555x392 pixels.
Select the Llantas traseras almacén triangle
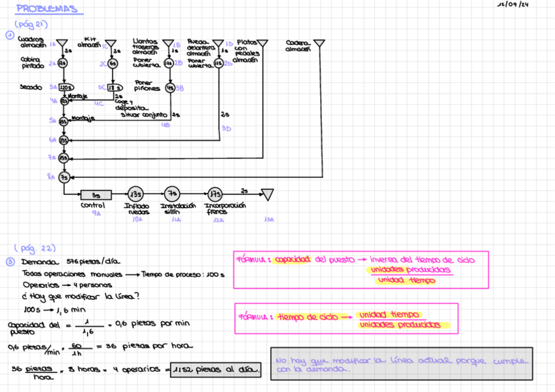coord(168,45)
